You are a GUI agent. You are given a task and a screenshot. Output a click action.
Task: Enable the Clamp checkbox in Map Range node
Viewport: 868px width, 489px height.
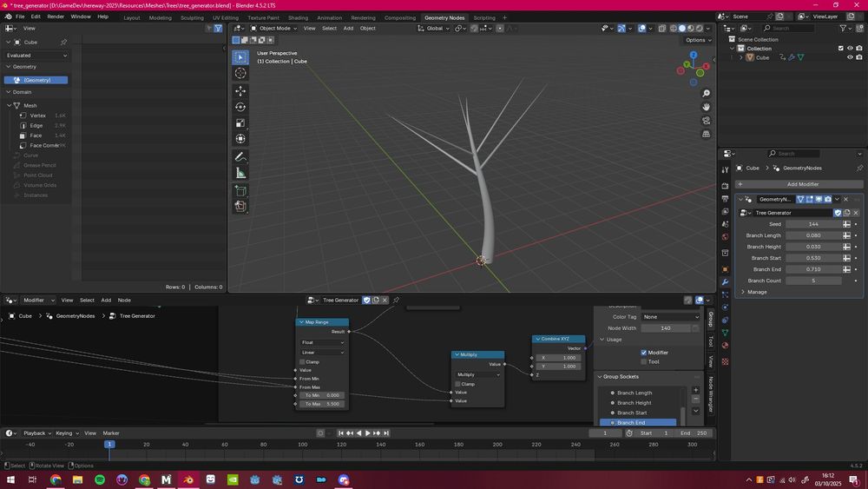[302, 361]
